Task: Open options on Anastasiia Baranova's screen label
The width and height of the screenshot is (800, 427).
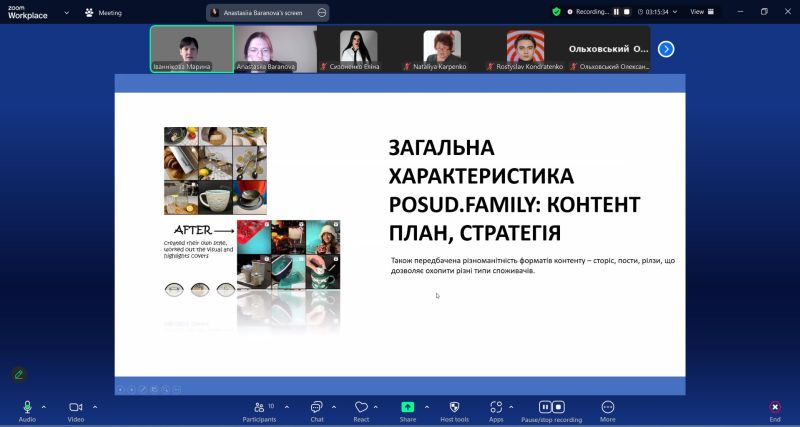Action: click(322, 12)
